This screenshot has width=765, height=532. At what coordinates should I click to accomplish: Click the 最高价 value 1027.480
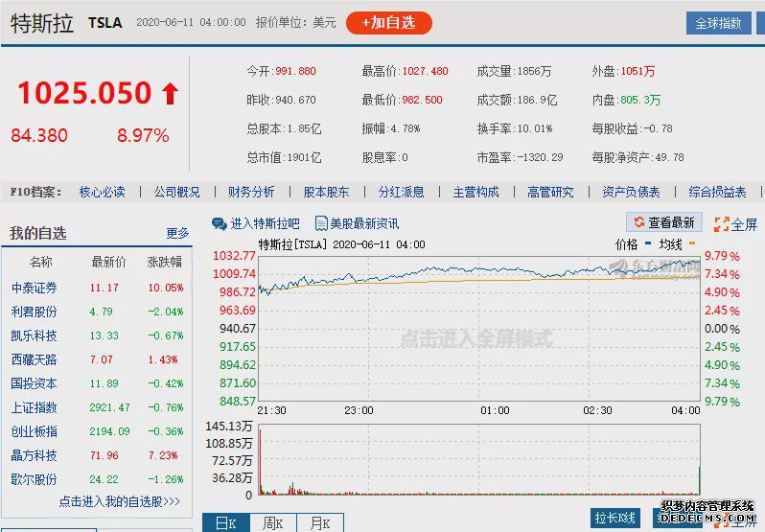[425, 71]
